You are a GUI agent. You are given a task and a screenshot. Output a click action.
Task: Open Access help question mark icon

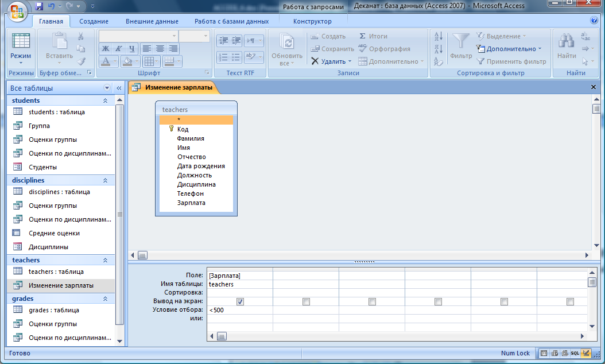(594, 21)
